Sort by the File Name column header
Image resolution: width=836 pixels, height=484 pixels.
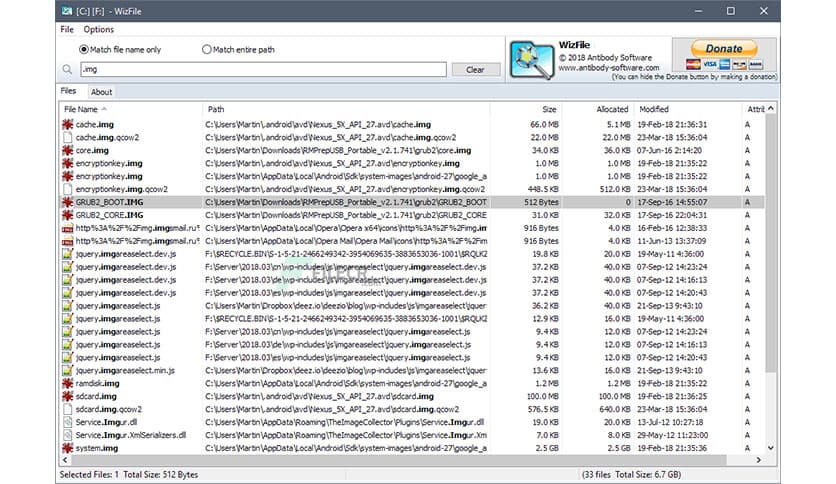coord(131,109)
